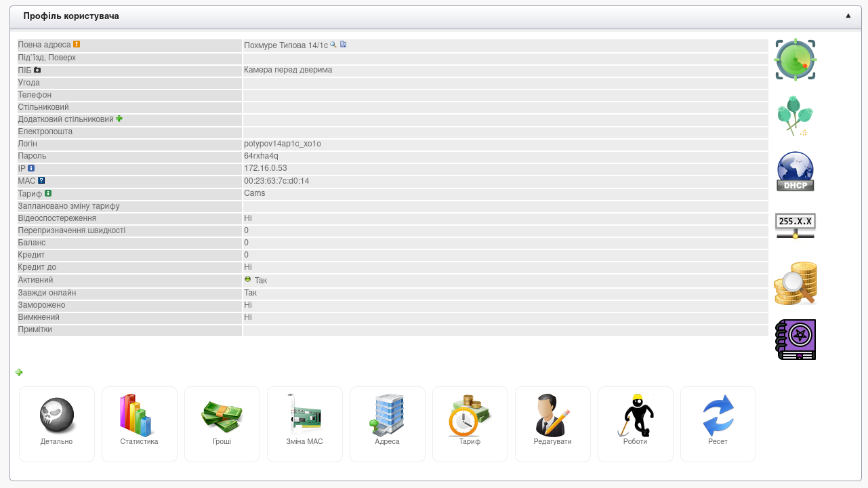Click the gold coins magnifier icon

(x=795, y=283)
